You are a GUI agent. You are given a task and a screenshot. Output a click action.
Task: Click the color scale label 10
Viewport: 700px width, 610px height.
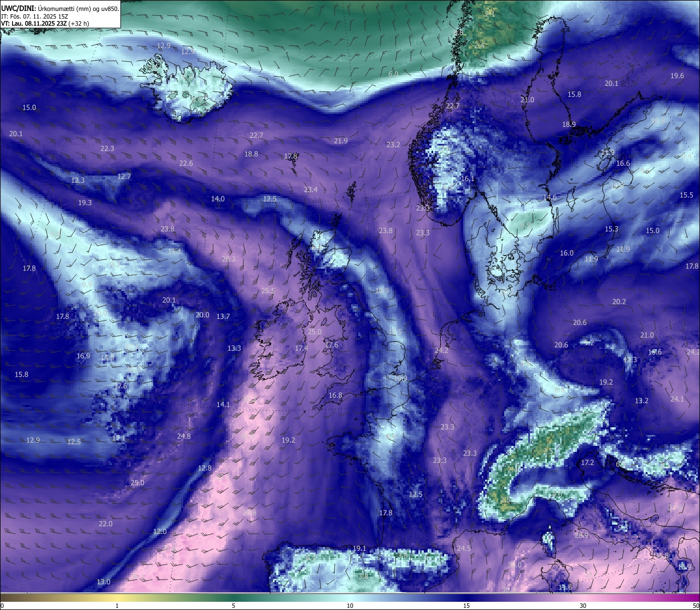click(x=350, y=606)
